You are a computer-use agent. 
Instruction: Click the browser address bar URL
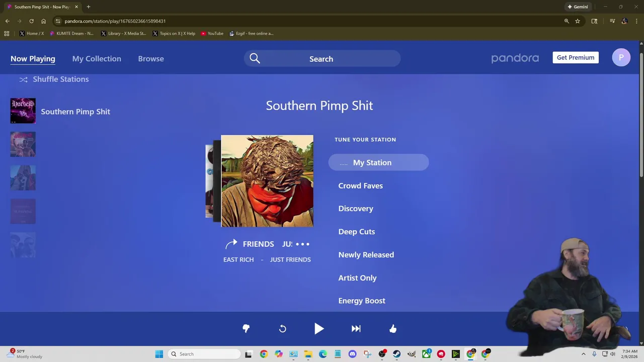click(115, 21)
